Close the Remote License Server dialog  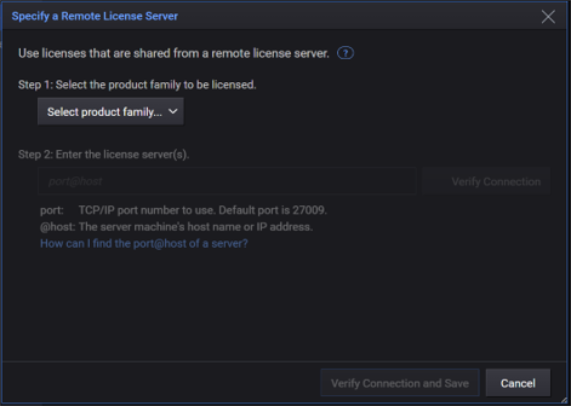pos(548,16)
